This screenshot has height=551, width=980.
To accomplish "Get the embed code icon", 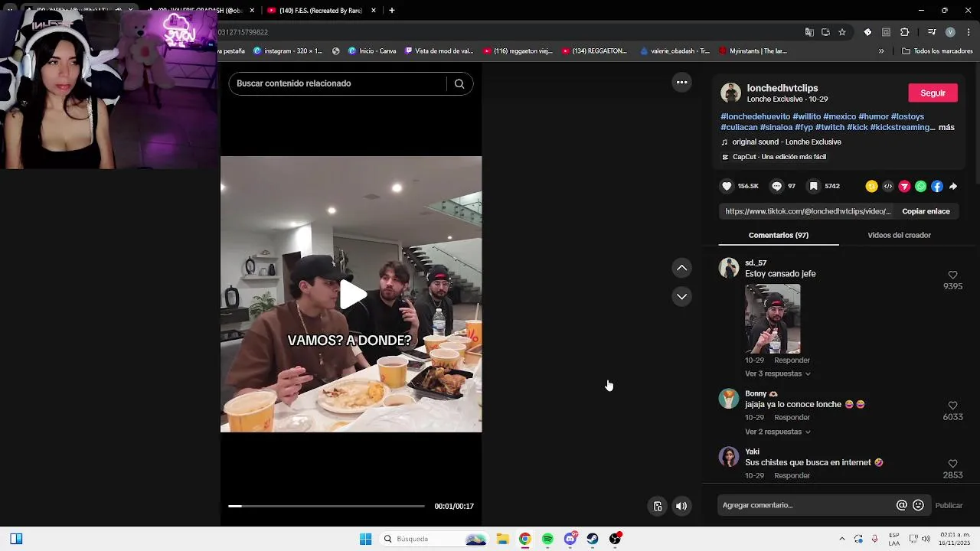I will tap(888, 186).
